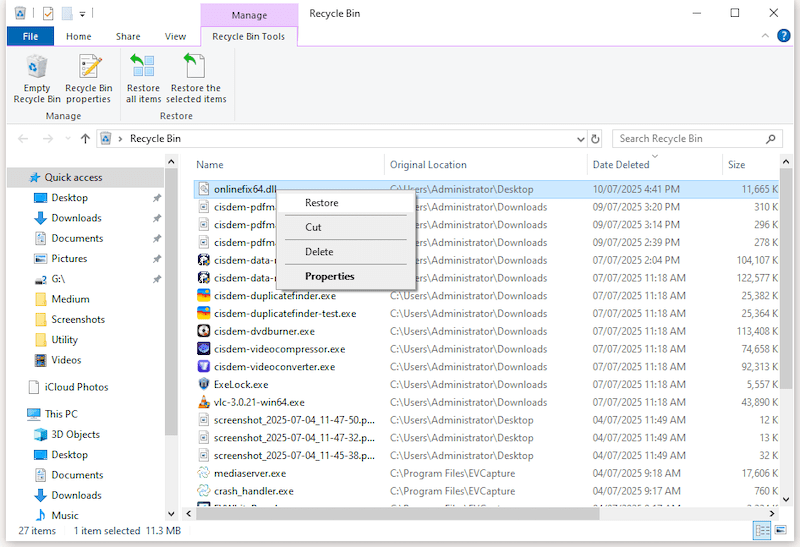Click Restore the selected items icon
Screen dimensions: 800x547
tap(196, 78)
